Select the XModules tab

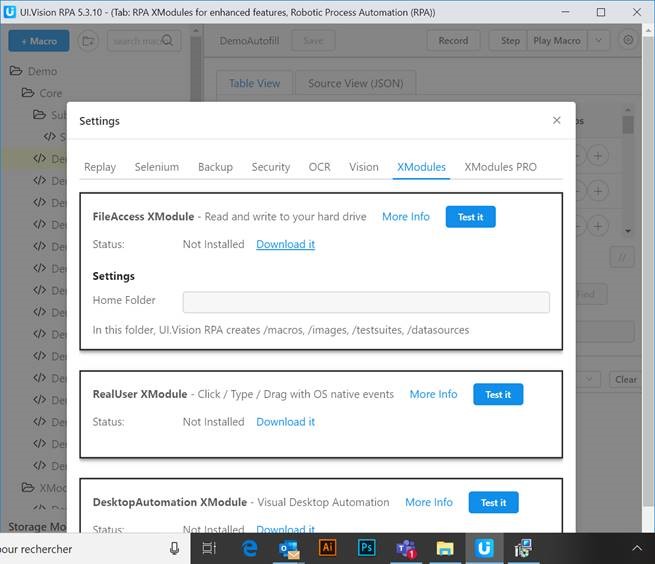(421, 167)
